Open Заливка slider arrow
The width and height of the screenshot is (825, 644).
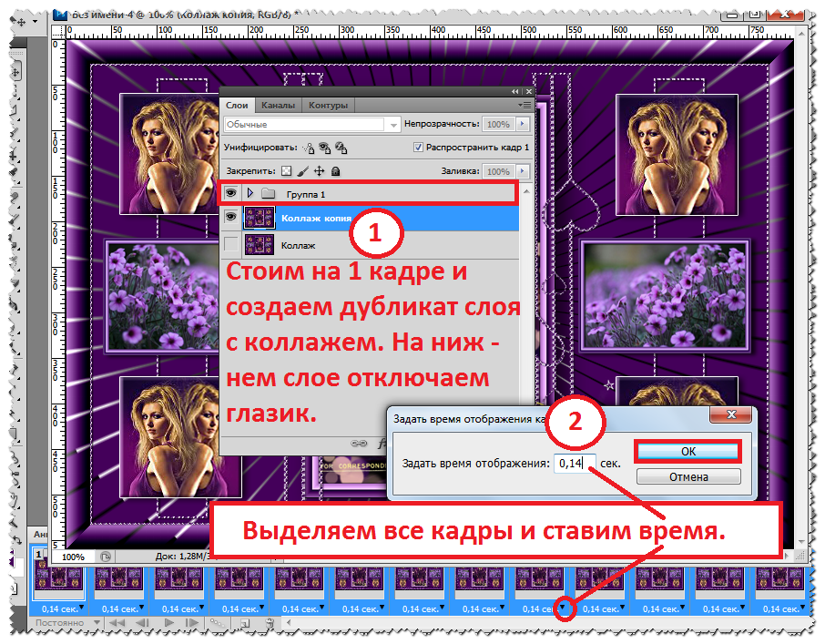522,171
